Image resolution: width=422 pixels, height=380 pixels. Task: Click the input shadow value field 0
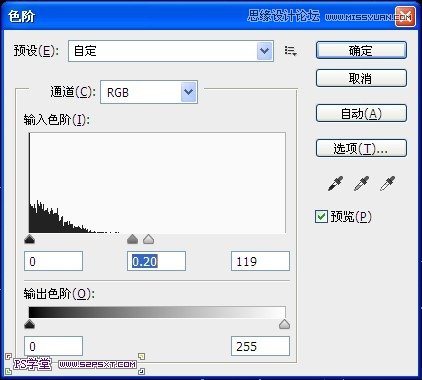pos(53,261)
